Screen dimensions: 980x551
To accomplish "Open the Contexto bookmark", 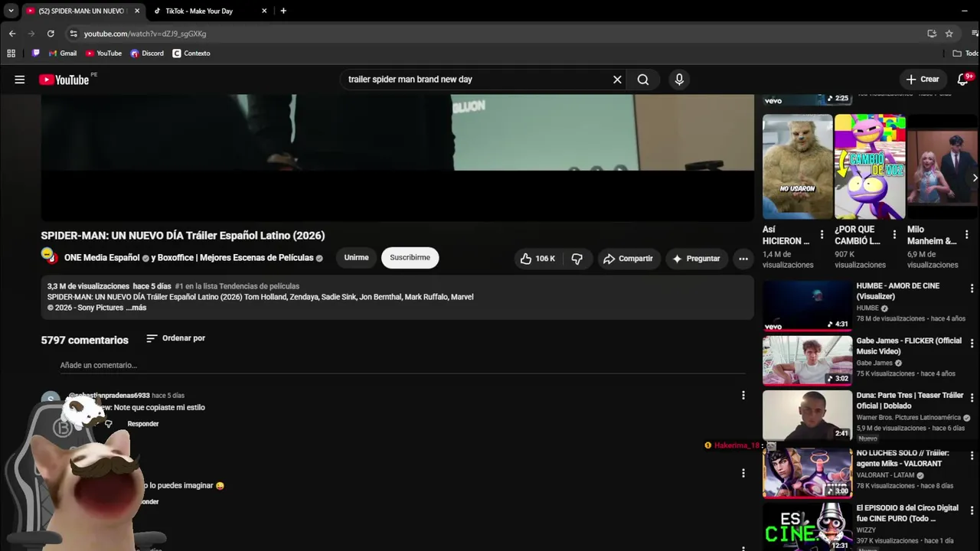I will [x=191, y=54].
